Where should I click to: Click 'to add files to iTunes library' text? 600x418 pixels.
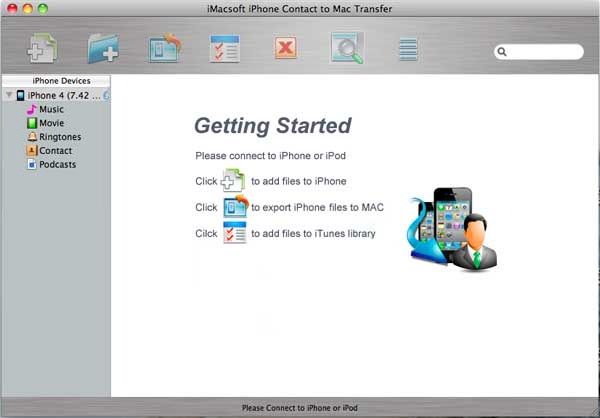(313, 233)
